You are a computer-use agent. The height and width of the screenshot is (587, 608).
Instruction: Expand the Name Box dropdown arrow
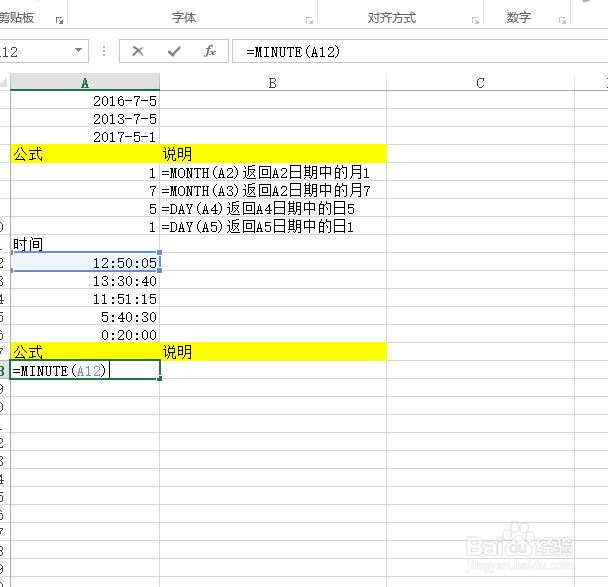78,50
